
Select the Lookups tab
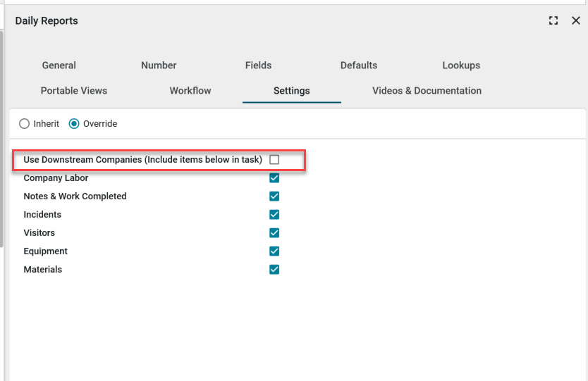pos(461,65)
